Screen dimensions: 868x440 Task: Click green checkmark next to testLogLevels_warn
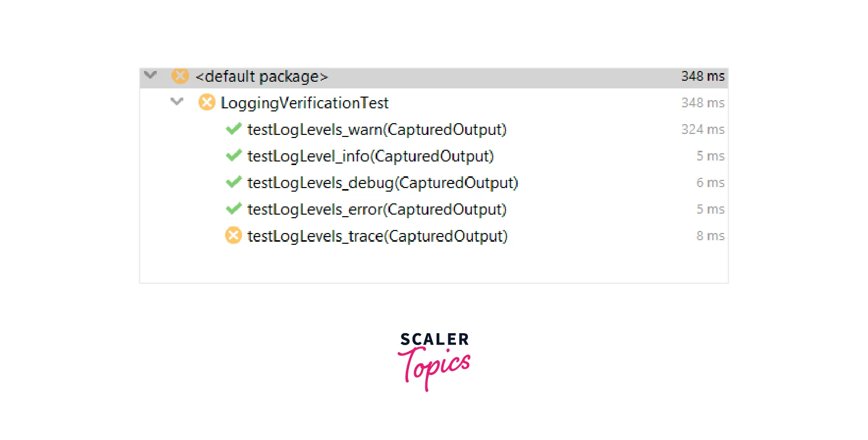(233, 129)
